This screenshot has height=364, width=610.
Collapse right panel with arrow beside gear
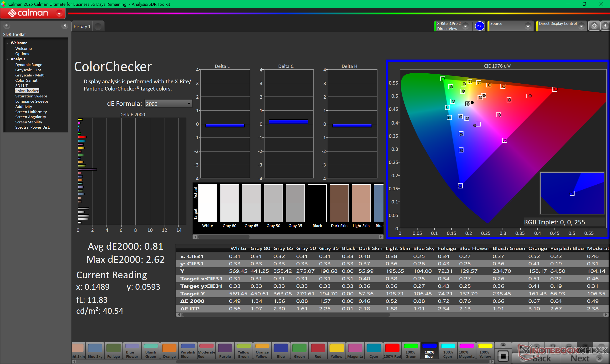[x=605, y=26]
